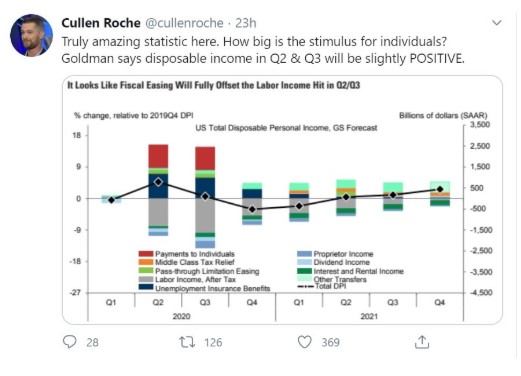
Task: Open the Goldman disposable income chart image
Action: [x=282, y=200]
